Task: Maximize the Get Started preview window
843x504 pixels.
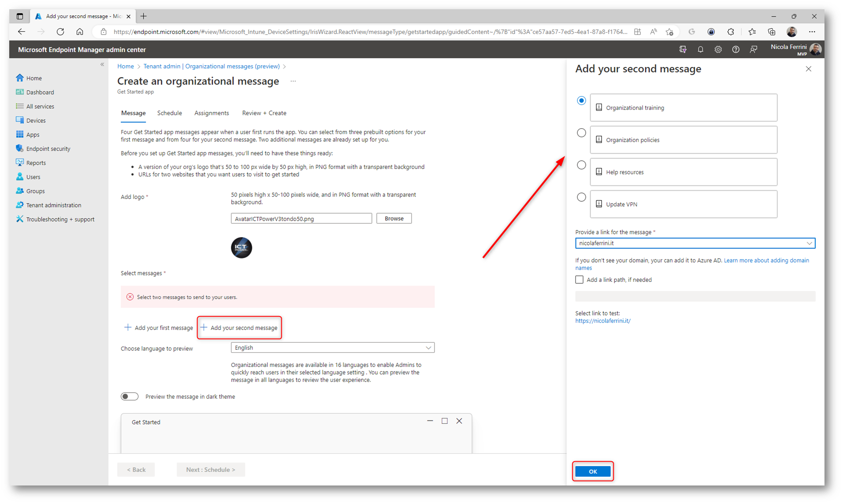Action: [445, 421]
